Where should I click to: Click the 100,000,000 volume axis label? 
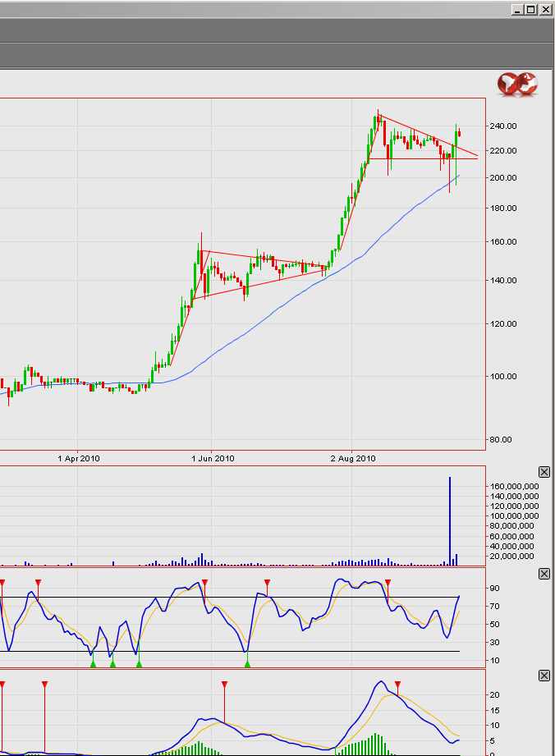pos(514,515)
